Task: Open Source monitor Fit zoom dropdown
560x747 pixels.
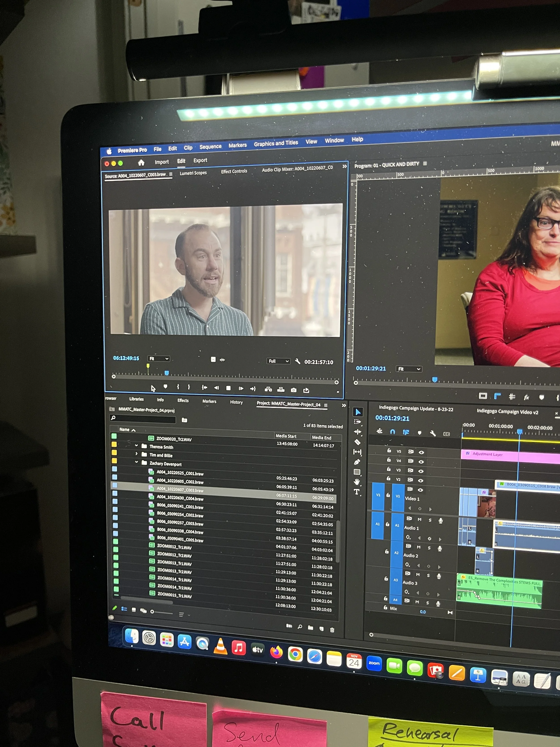Action: coord(159,359)
